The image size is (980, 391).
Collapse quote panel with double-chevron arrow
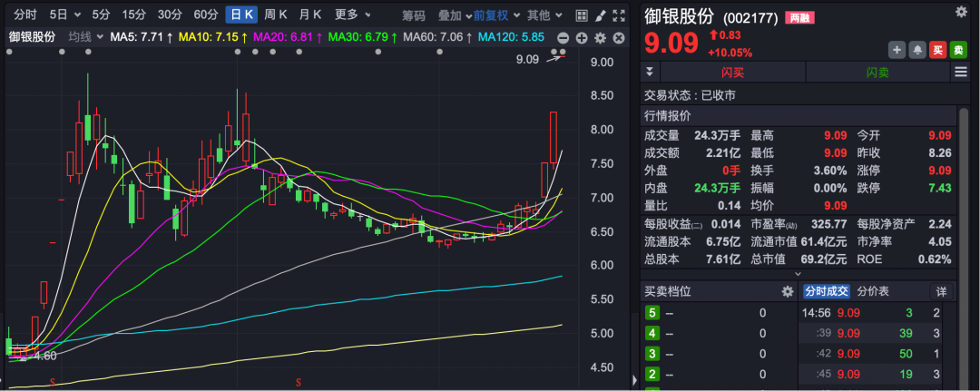pyautogui.click(x=649, y=72)
